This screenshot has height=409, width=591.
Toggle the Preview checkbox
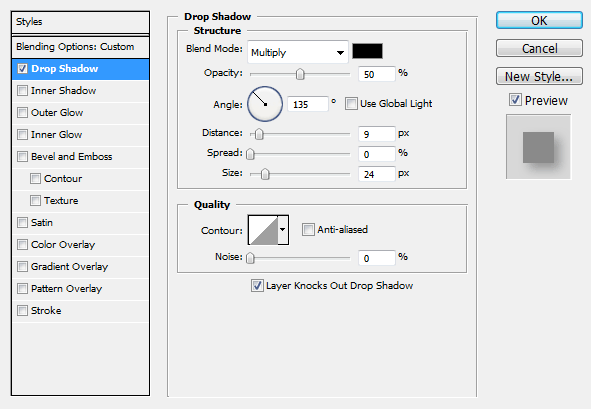pyautogui.click(x=515, y=100)
